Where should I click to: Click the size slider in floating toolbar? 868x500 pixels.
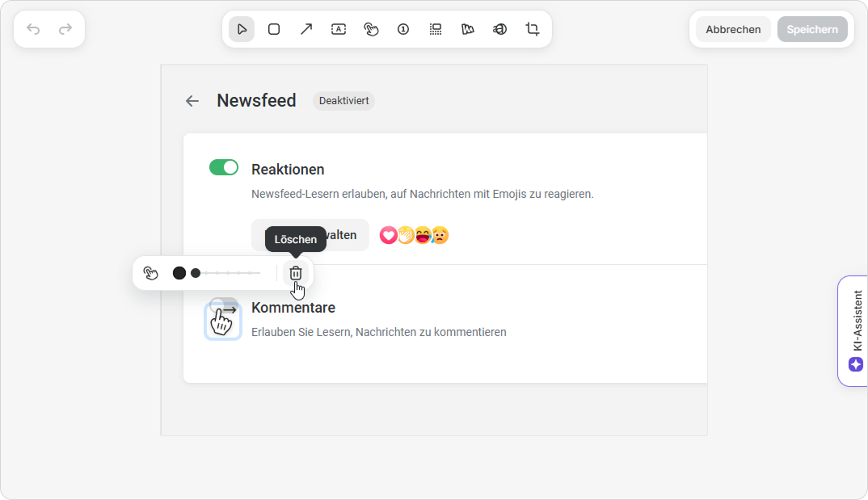(x=230, y=273)
